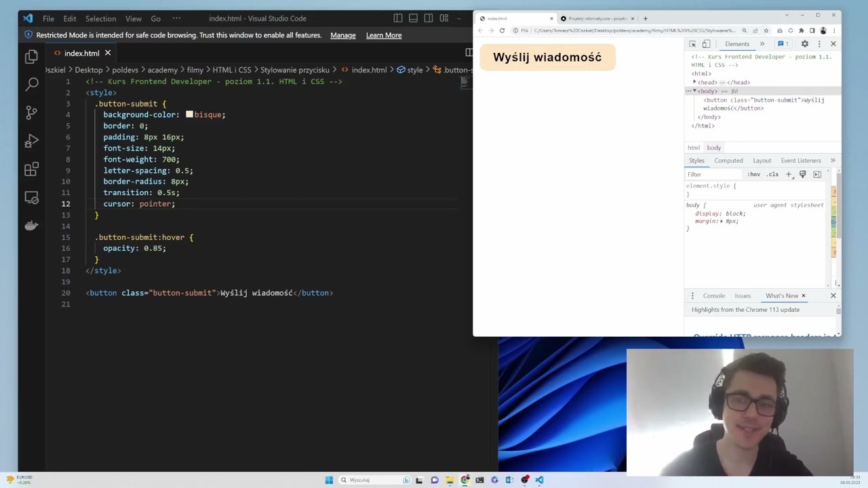
Task: Toggle the VS Code primary side bar layout
Action: point(398,18)
